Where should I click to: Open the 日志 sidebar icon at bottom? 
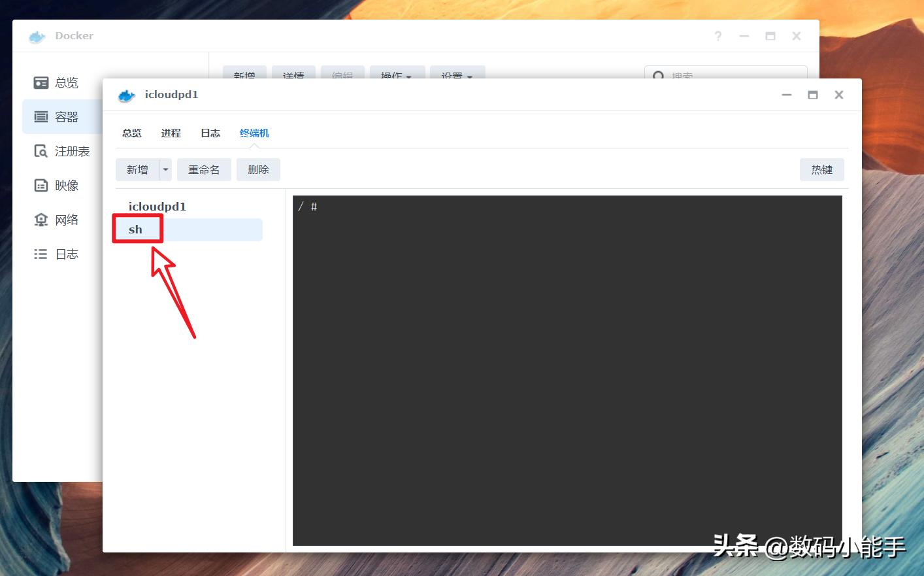pyautogui.click(x=41, y=254)
